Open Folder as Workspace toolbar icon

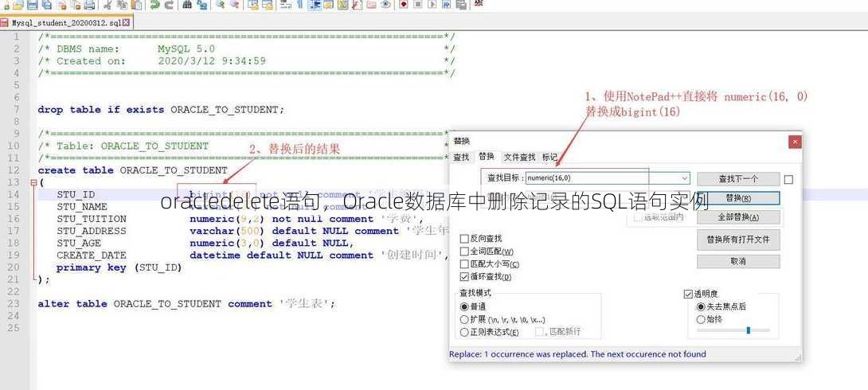[x=371, y=5]
